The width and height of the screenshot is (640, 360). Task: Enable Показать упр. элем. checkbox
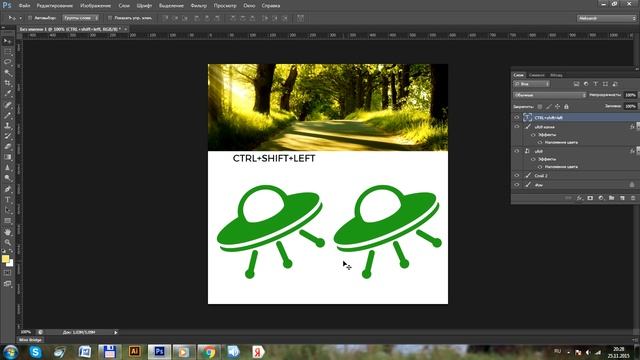pyautogui.click(x=110, y=18)
